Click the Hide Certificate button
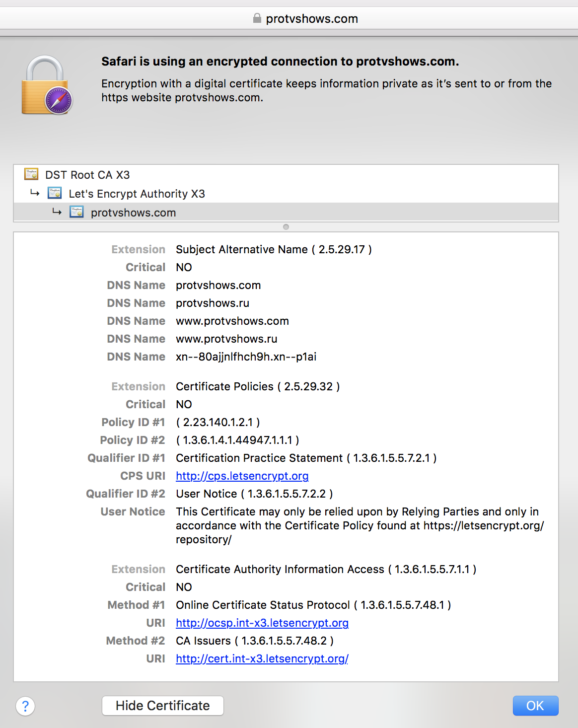Image resolution: width=578 pixels, height=728 pixels. pyautogui.click(x=163, y=706)
